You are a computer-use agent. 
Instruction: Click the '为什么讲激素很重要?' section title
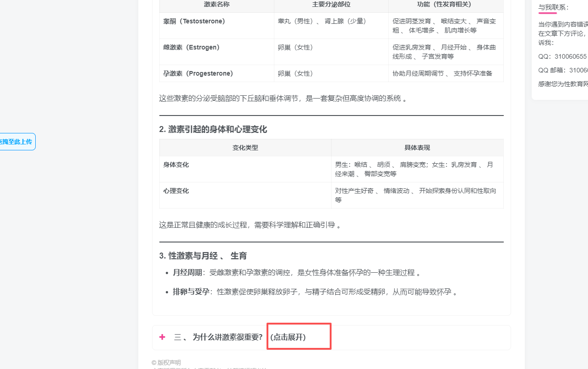[x=228, y=337]
